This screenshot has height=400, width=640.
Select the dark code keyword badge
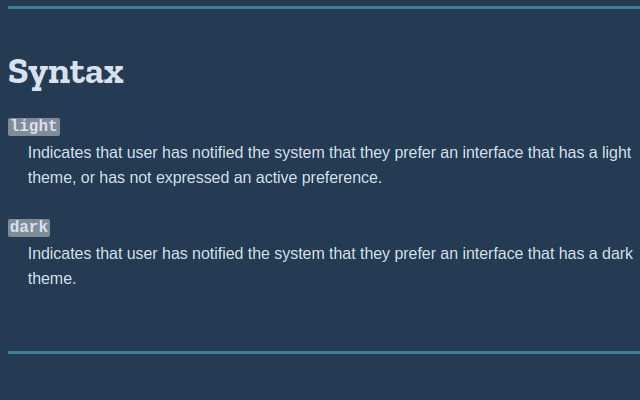coord(29,227)
